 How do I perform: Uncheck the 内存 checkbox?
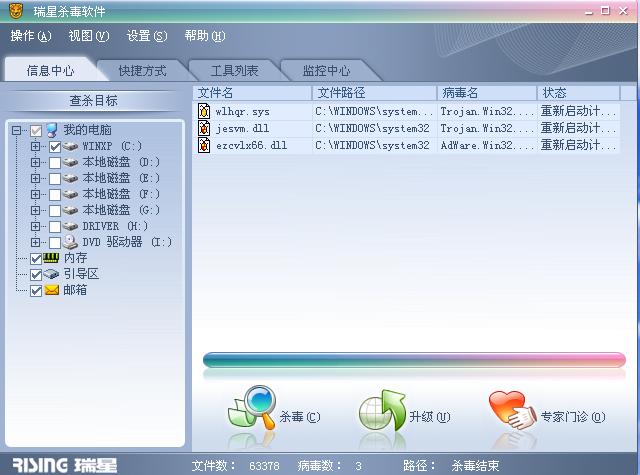(x=36, y=258)
